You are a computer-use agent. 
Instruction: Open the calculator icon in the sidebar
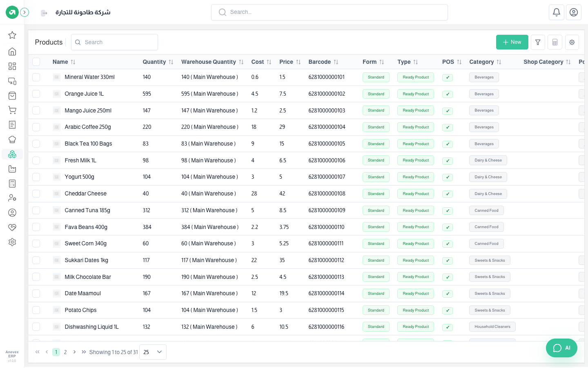click(x=12, y=184)
